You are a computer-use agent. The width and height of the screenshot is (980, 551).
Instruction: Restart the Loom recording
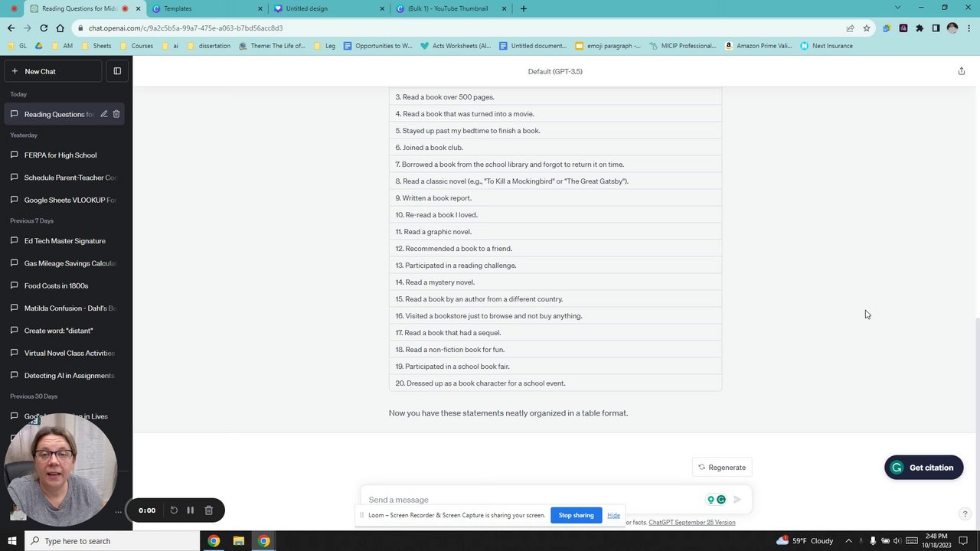[174, 510]
